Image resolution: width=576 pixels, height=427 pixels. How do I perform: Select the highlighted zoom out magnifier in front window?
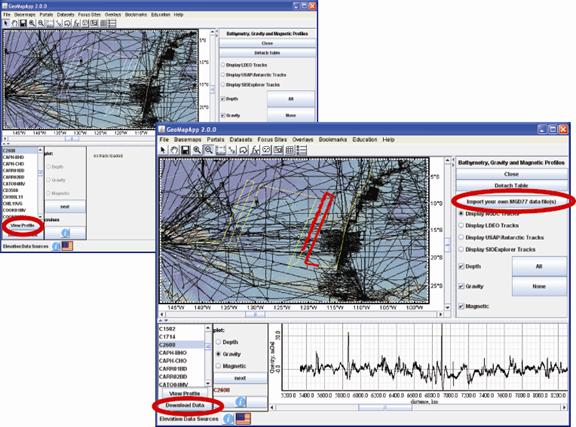coord(208,150)
